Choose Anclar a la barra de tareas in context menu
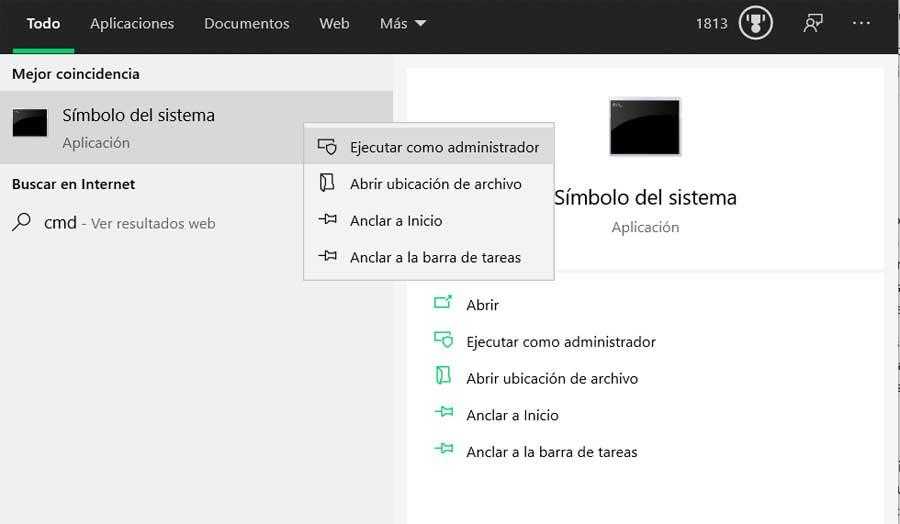The image size is (900, 524). click(x=435, y=257)
